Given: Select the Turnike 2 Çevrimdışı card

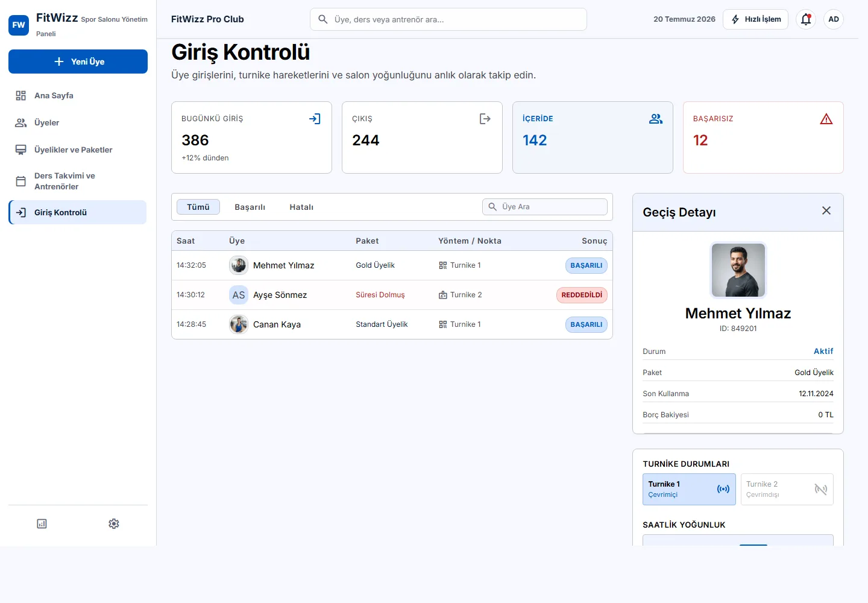Looking at the screenshot, I should (787, 489).
